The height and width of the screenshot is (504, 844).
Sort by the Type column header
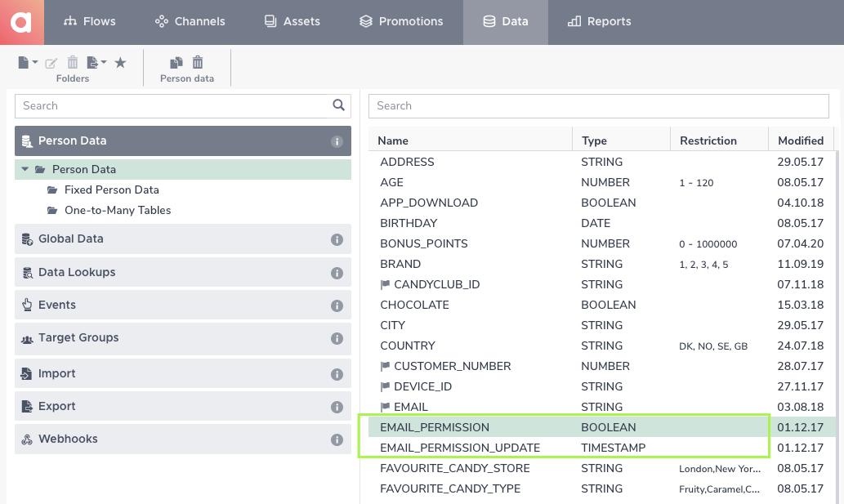coord(622,140)
